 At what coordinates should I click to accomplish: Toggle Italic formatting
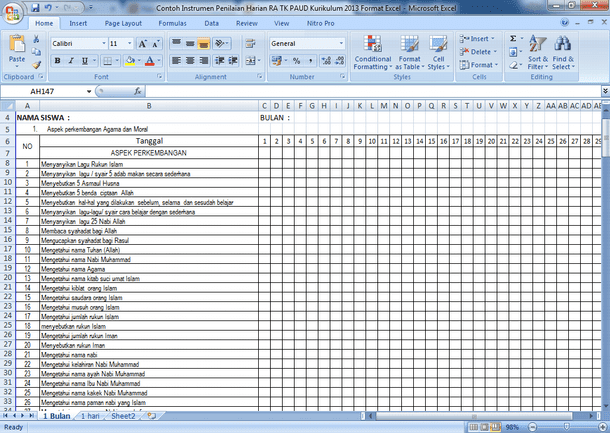tap(71, 61)
